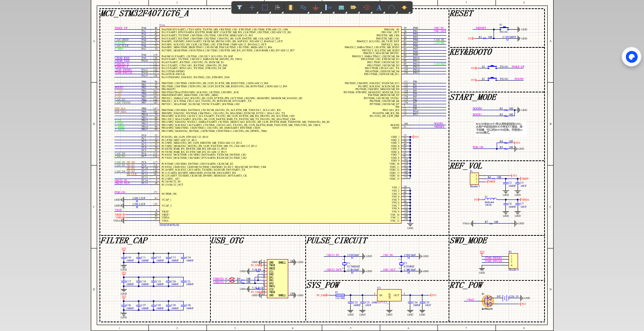This screenshot has height=331, width=644.
Task: Select the GND power port tool
Action: pyautogui.click(x=315, y=8)
